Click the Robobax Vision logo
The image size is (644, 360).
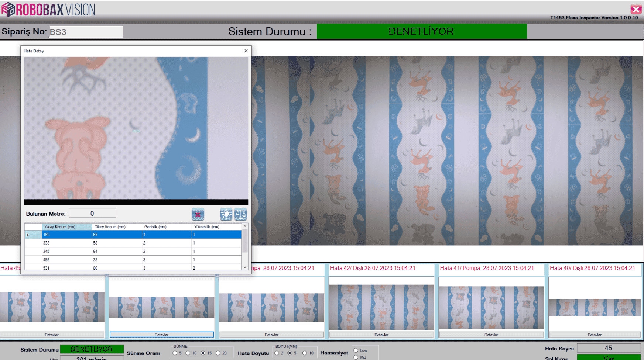(x=48, y=10)
